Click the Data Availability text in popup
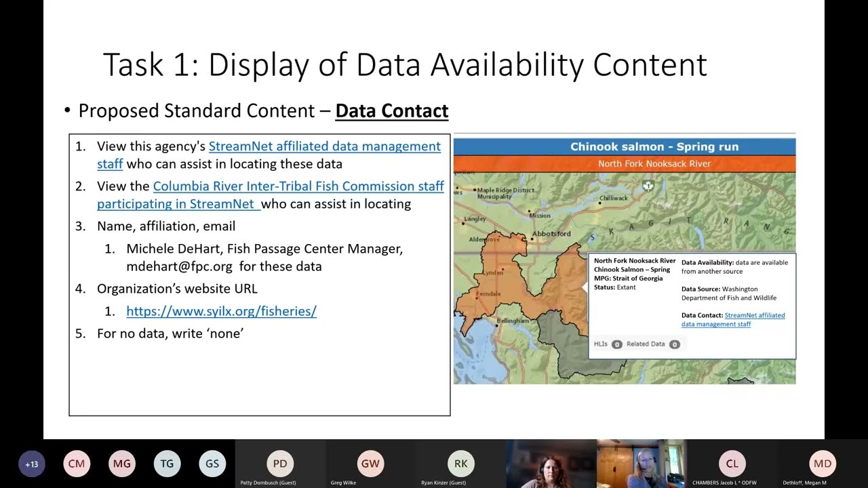This screenshot has width=868, height=488. tap(734, 266)
